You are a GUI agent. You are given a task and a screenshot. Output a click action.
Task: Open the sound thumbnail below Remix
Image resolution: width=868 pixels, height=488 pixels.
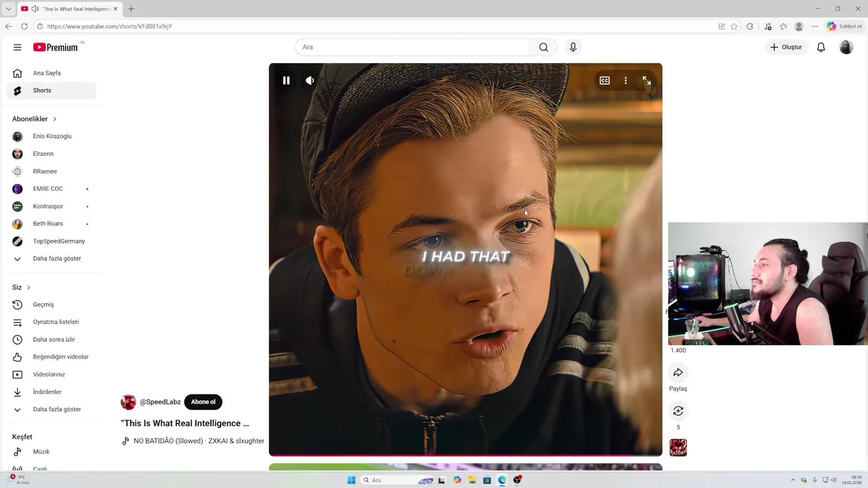click(678, 447)
